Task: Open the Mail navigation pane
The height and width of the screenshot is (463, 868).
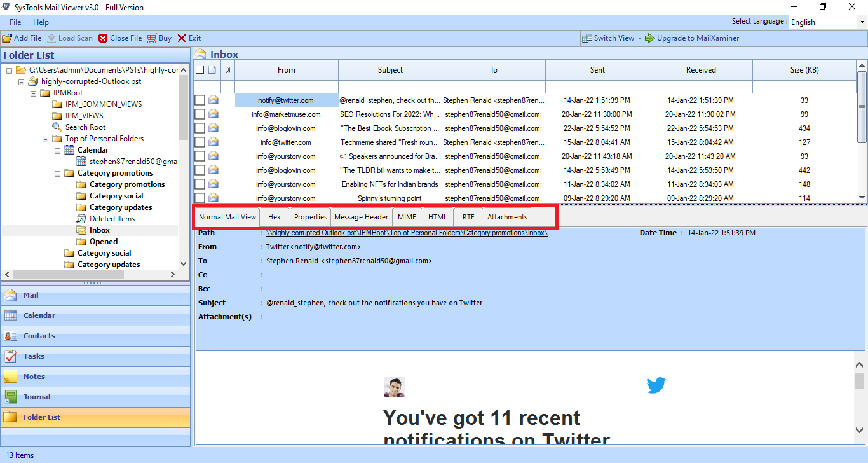Action: pos(95,295)
